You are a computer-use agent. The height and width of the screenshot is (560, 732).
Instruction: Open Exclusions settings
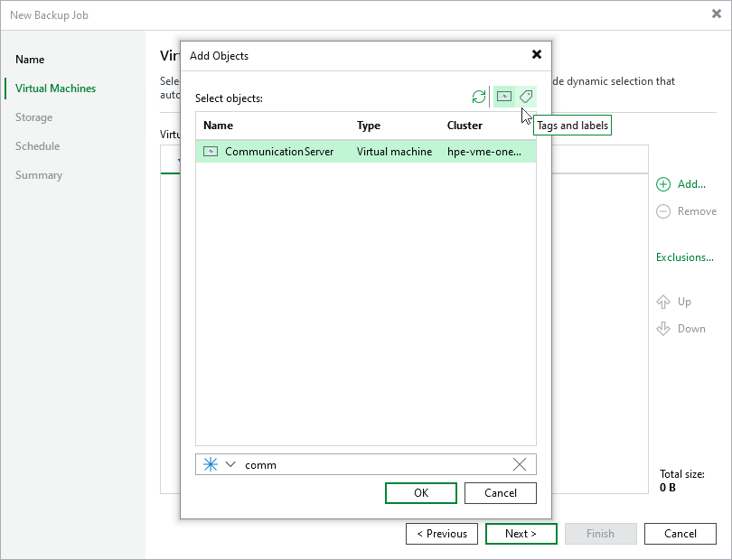click(x=685, y=257)
